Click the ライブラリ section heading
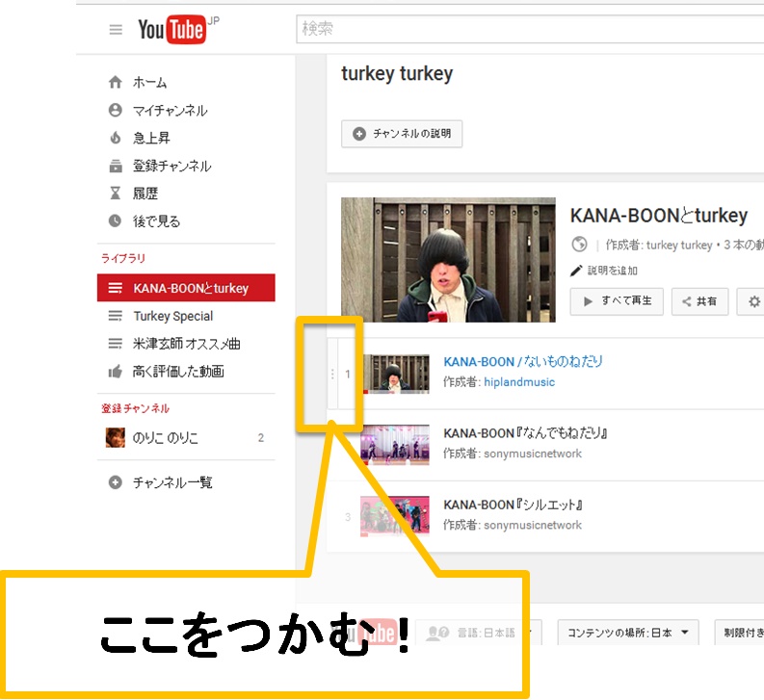The width and height of the screenshot is (764, 700). click(x=122, y=258)
